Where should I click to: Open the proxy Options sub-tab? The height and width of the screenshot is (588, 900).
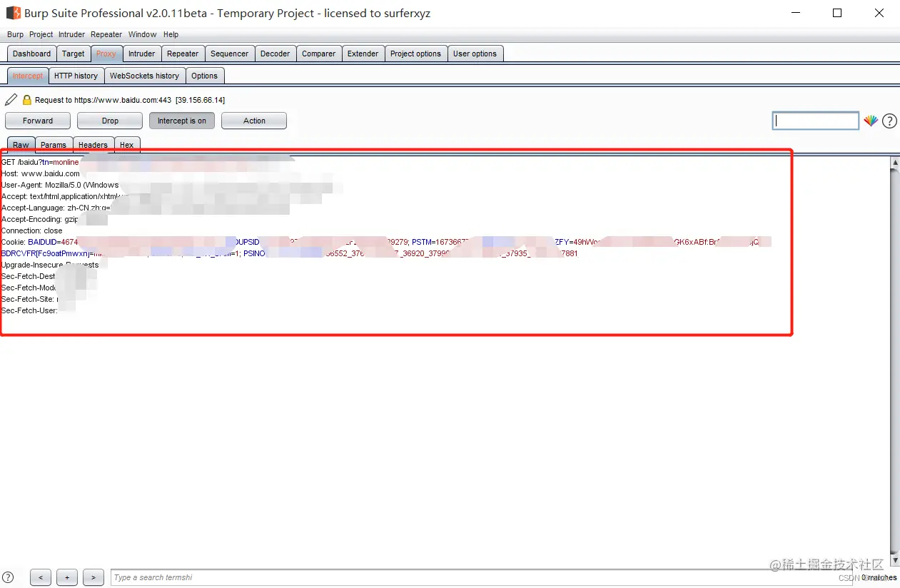pos(205,76)
